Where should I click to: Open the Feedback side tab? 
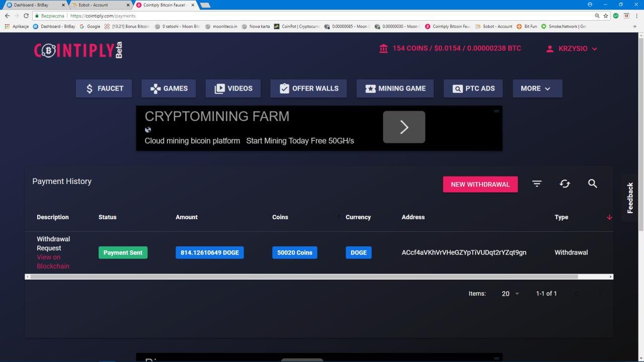tap(630, 198)
